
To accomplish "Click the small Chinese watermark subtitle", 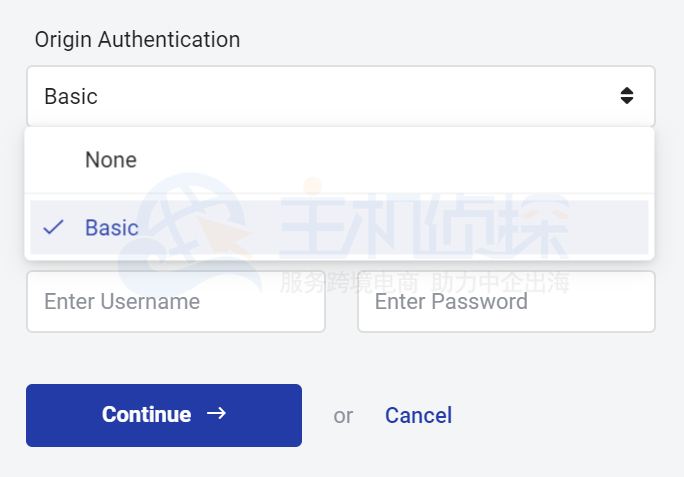I will [x=425, y=283].
